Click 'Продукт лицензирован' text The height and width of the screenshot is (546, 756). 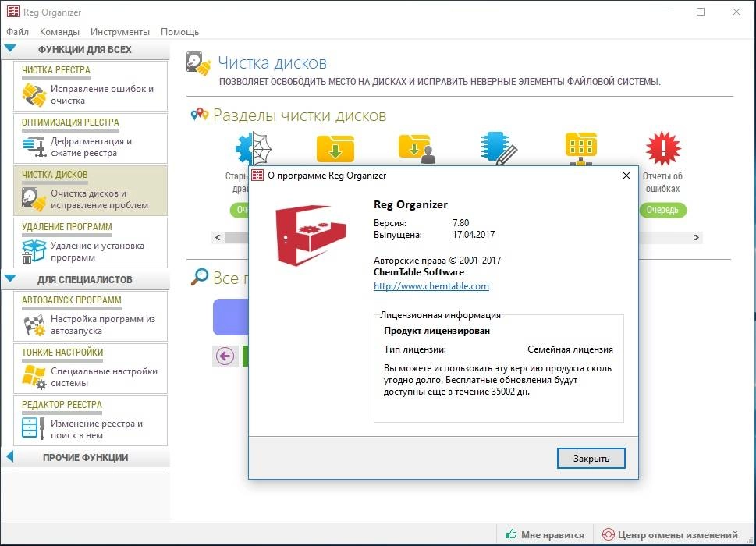(437, 331)
